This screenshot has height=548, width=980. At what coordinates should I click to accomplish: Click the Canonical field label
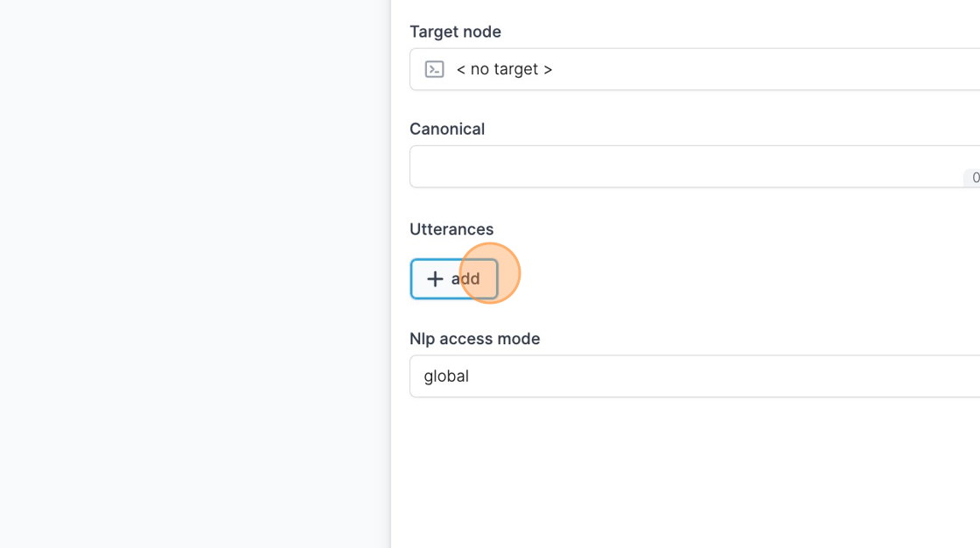(x=447, y=129)
